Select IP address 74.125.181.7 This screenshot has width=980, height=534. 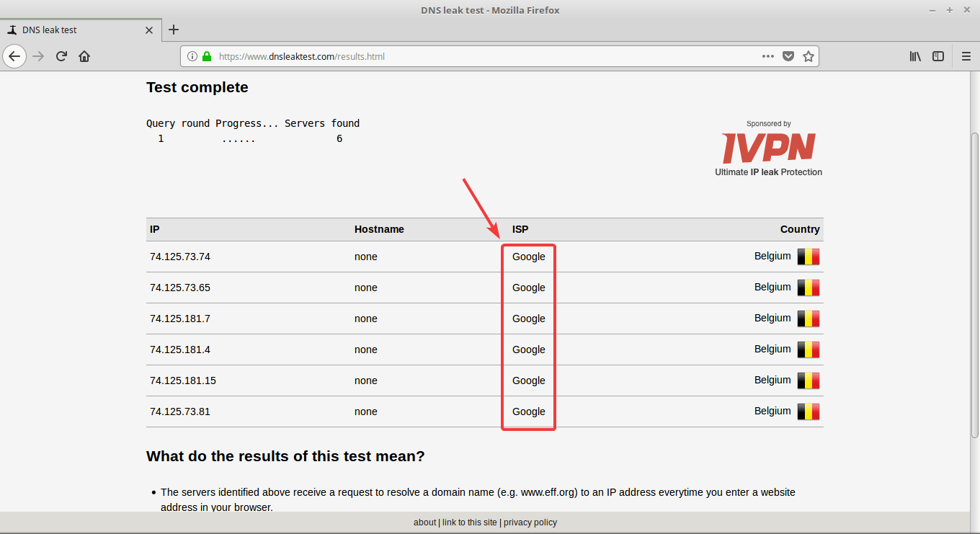point(180,319)
